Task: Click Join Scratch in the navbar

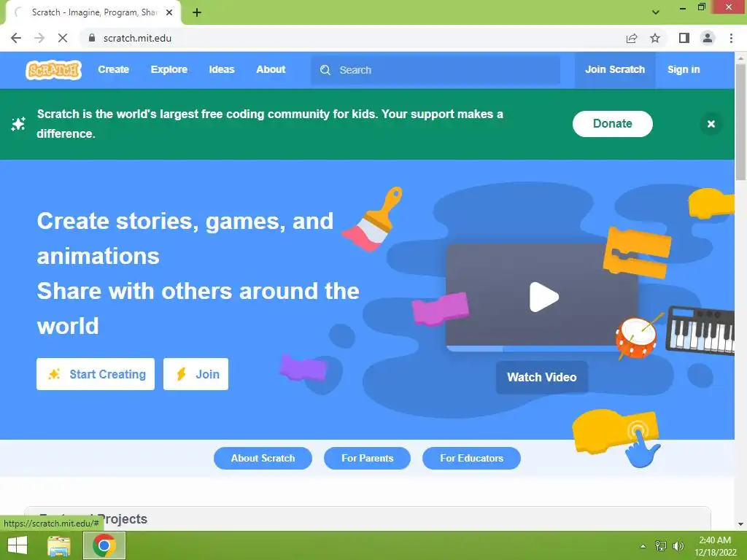Action: [614, 69]
